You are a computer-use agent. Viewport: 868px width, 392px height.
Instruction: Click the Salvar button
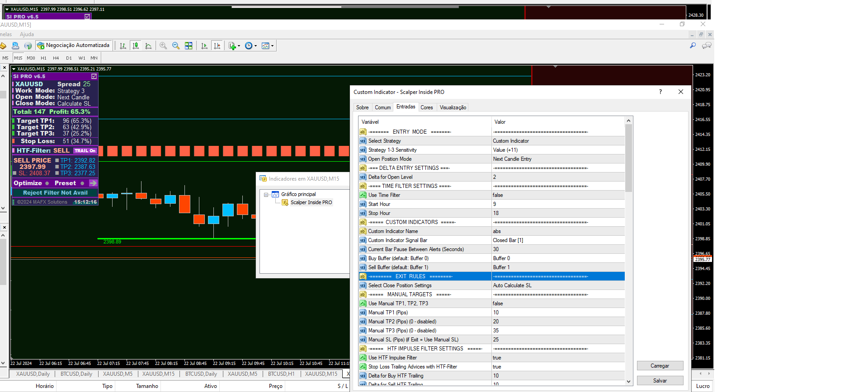point(660,381)
